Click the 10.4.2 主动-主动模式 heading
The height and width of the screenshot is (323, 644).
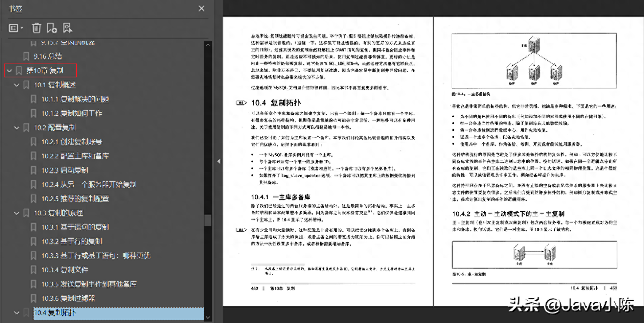coord(508,214)
